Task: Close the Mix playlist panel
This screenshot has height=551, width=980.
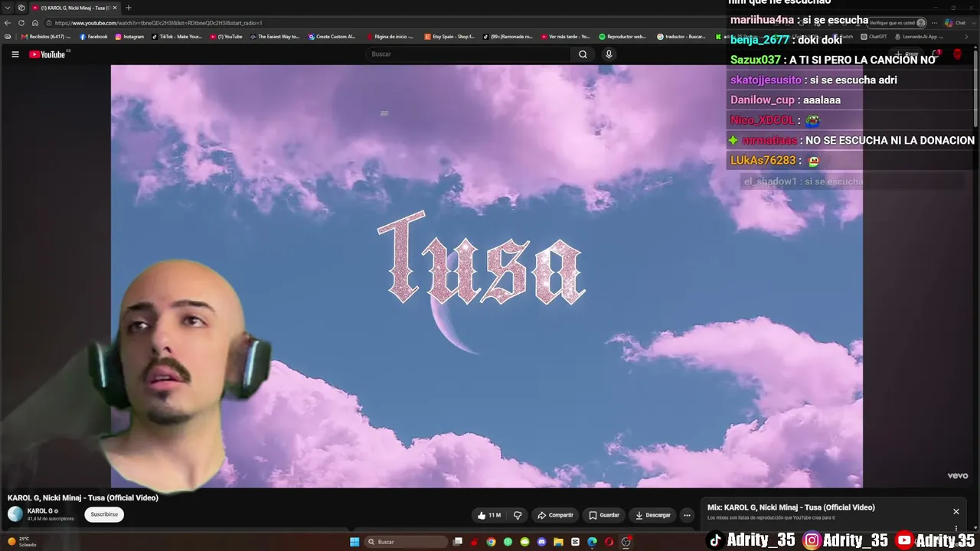Action: tap(955, 511)
